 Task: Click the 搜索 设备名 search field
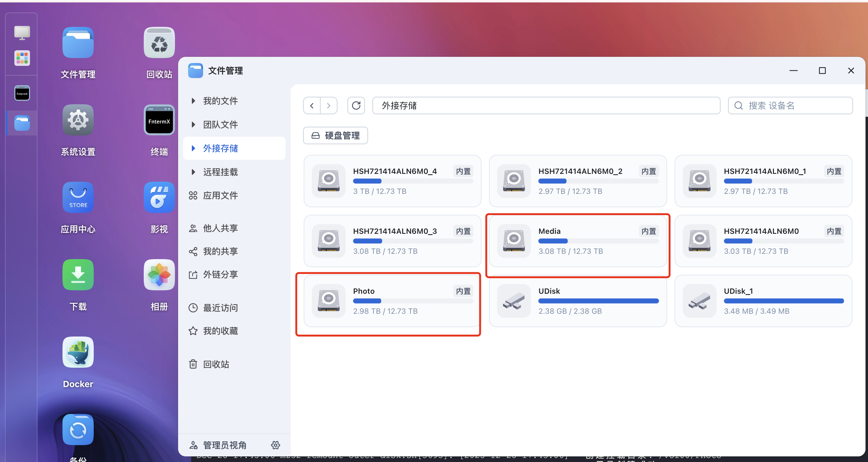click(x=790, y=106)
